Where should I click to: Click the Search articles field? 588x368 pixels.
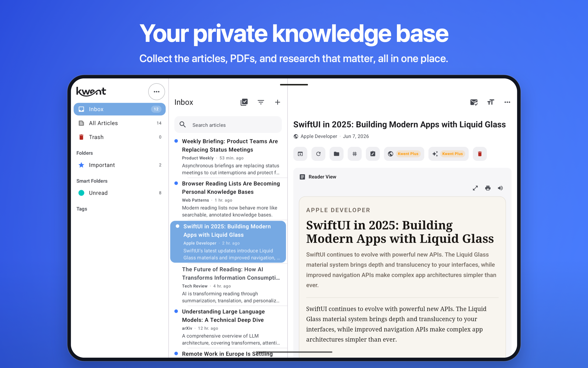click(x=228, y=125)
